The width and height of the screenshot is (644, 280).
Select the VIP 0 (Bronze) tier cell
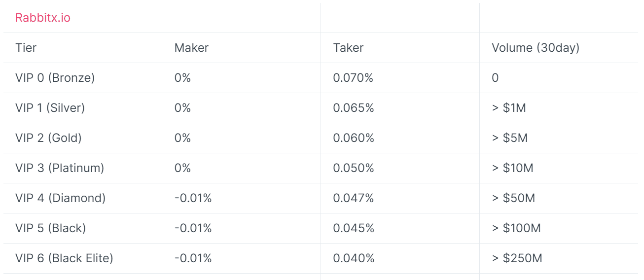point(55,78)
